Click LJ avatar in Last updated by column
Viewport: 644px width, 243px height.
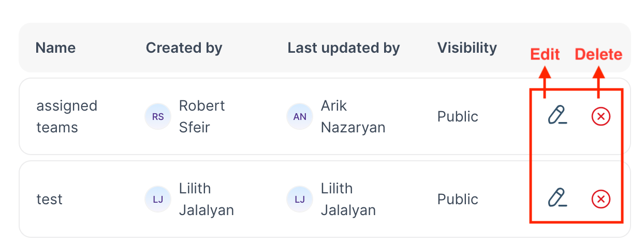tap(300, 199)
